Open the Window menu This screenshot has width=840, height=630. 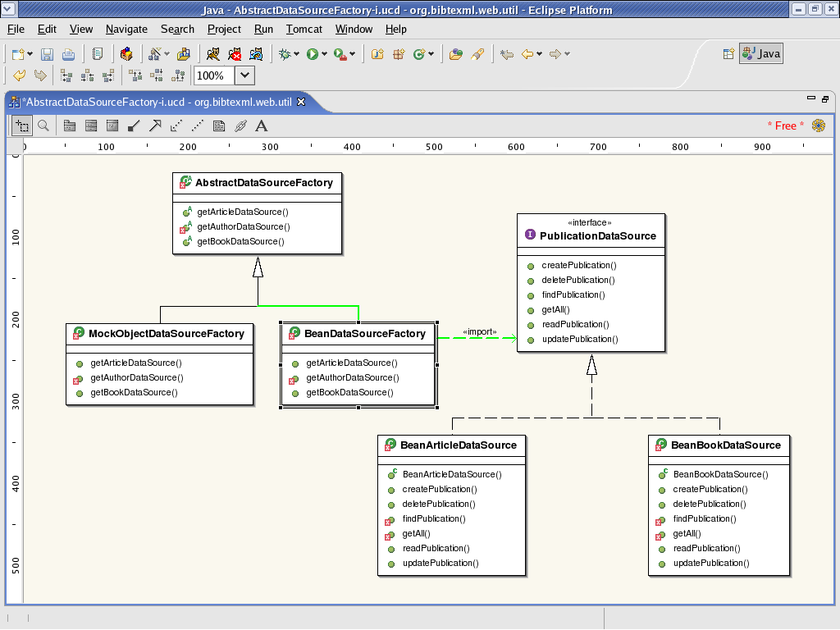(354, 30)
